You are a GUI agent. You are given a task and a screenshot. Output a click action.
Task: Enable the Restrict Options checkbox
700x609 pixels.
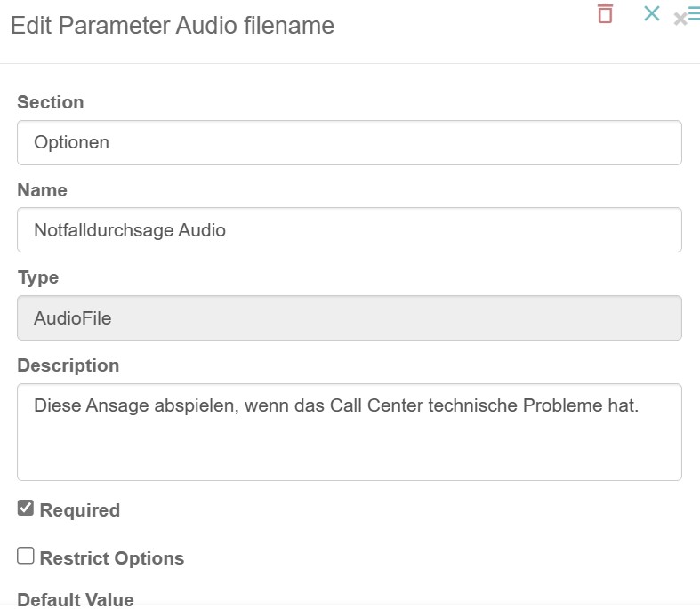tap(26, 556)
